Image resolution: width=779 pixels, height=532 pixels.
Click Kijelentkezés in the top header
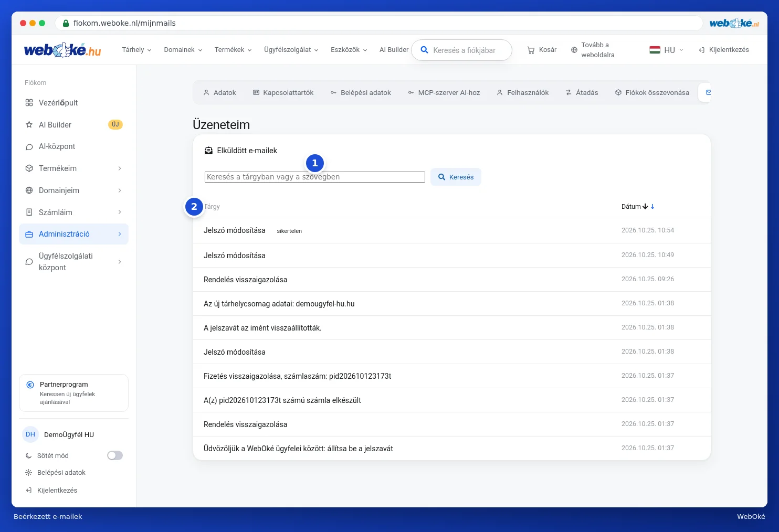coord(723,50)
